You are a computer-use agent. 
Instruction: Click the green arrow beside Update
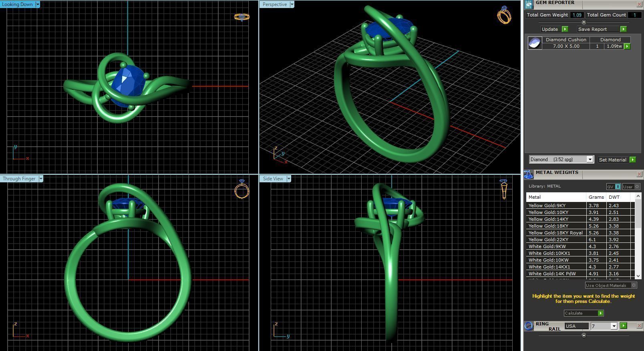(565, 29)
